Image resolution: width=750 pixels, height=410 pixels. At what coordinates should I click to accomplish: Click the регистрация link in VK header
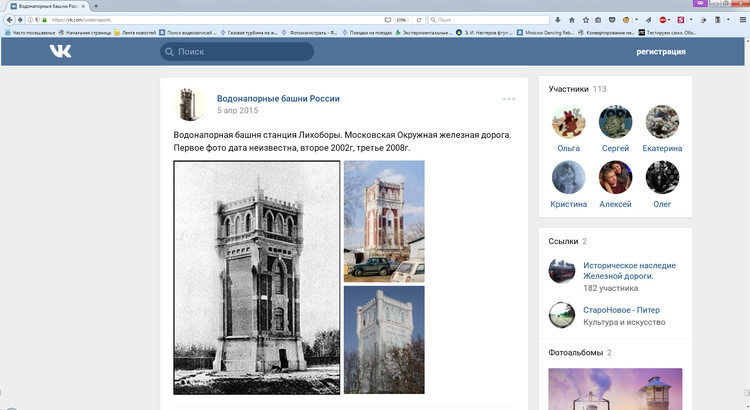(x=661, y=52)
